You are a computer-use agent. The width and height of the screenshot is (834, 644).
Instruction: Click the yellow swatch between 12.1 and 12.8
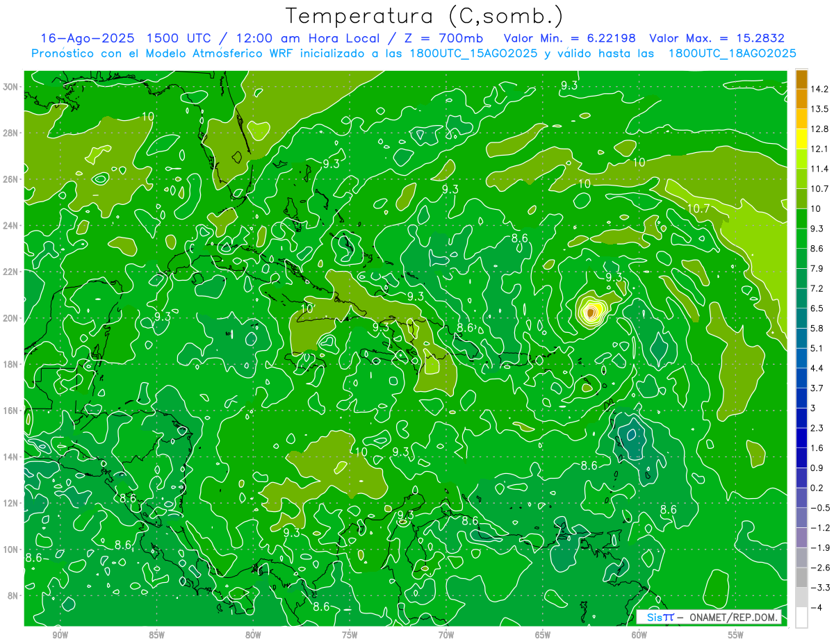801,139
